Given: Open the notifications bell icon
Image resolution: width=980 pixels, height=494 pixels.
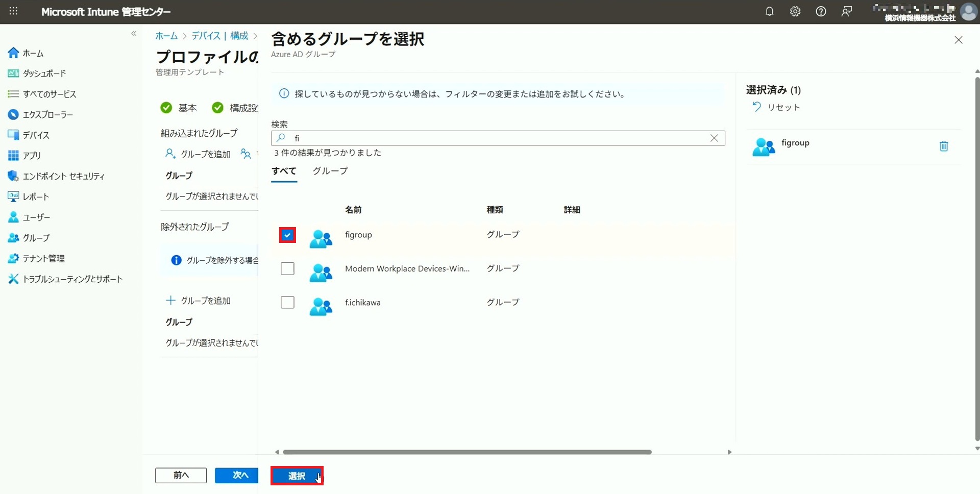Looking at the screenshot, I should click(x=769, y=12).
